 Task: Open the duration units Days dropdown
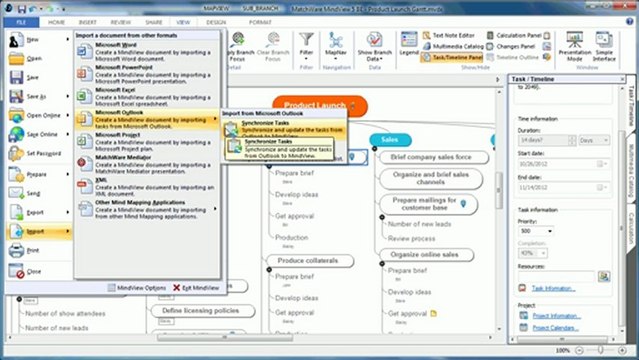594,140
